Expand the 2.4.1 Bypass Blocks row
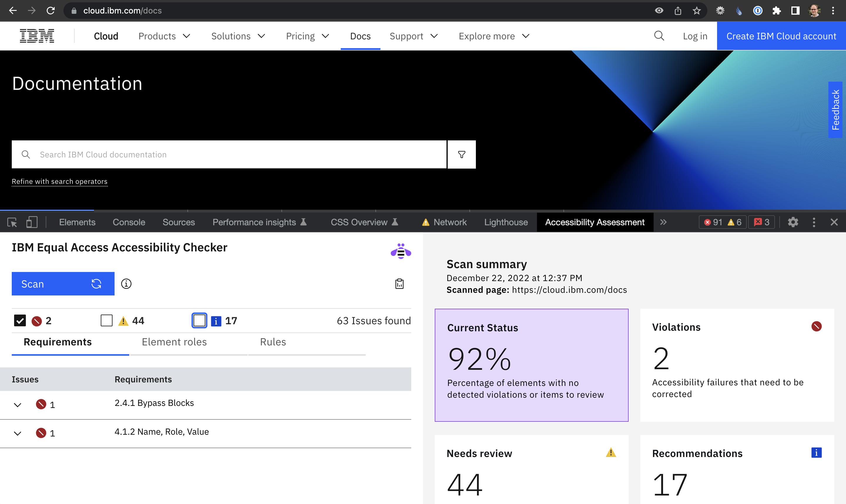This screenshot has height=504, width=846. pos(18,405)
